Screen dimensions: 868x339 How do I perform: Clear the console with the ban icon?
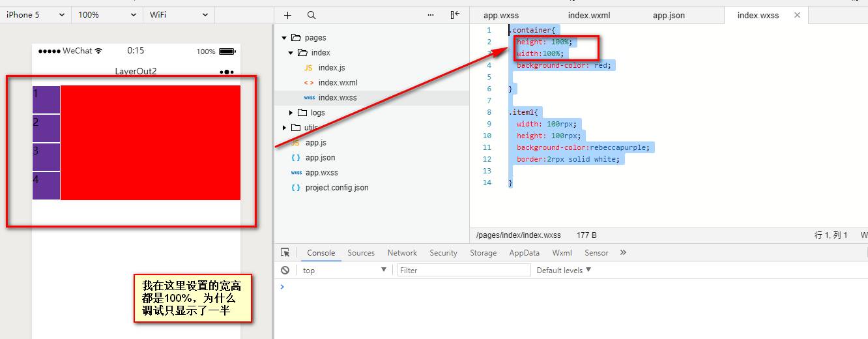point(285,270)
